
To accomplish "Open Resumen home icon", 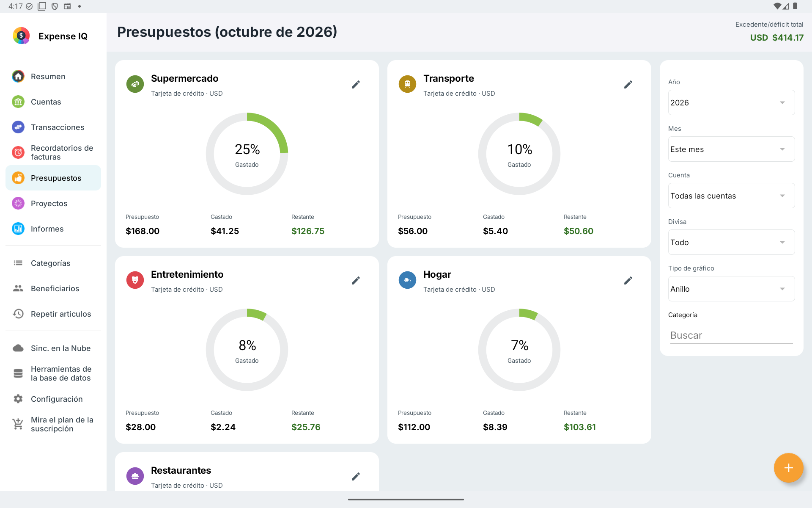I will point(18,76).
